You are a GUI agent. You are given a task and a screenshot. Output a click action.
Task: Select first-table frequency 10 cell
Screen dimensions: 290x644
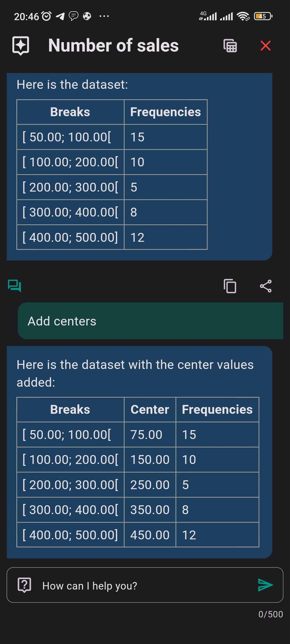click(165, 162)
